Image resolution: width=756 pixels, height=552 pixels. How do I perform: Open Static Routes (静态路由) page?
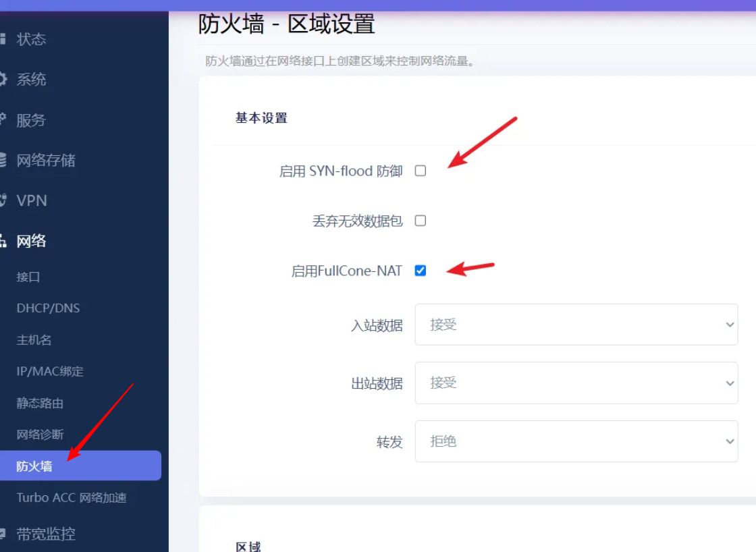pyautogui.click(x=40, y=403)
